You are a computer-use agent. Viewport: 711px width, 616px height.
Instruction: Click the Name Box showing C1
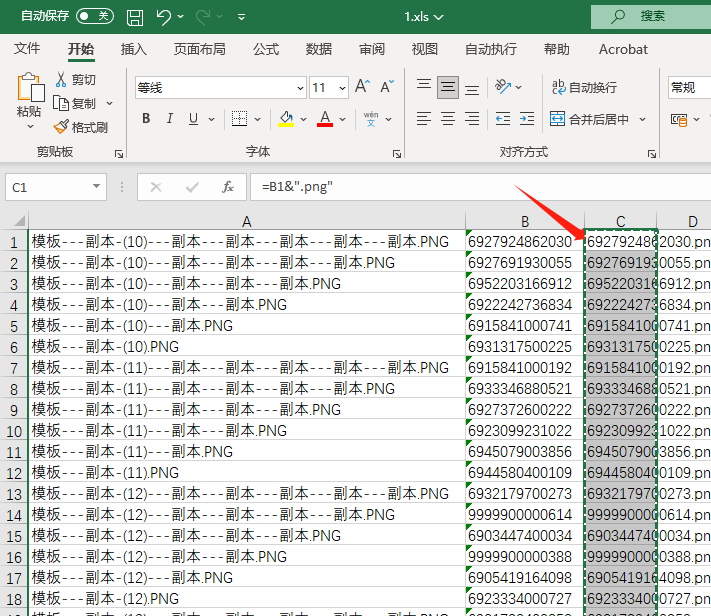(x=56, y=187)
